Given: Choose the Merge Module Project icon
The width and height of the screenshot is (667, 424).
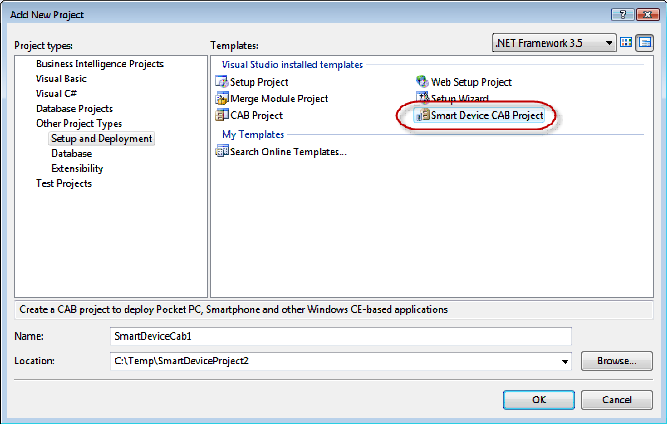Looking at the screenshot, I should (x=222, y=98).
